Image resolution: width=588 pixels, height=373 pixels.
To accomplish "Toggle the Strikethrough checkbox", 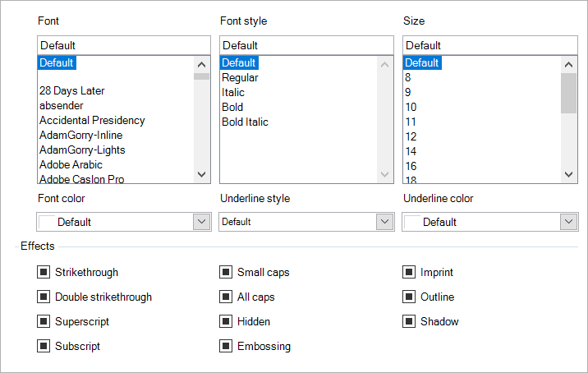I will click(x=44, y=272).
